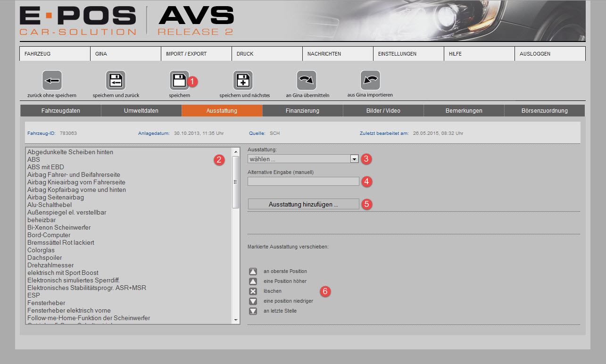
Task: Open the FAHRZEUG menu
Action: coord(55,54)
